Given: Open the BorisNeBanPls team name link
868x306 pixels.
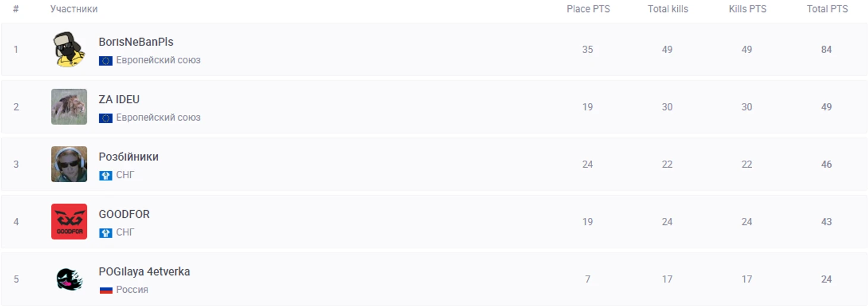Looking at the screenshot, I should coord(136,42).
